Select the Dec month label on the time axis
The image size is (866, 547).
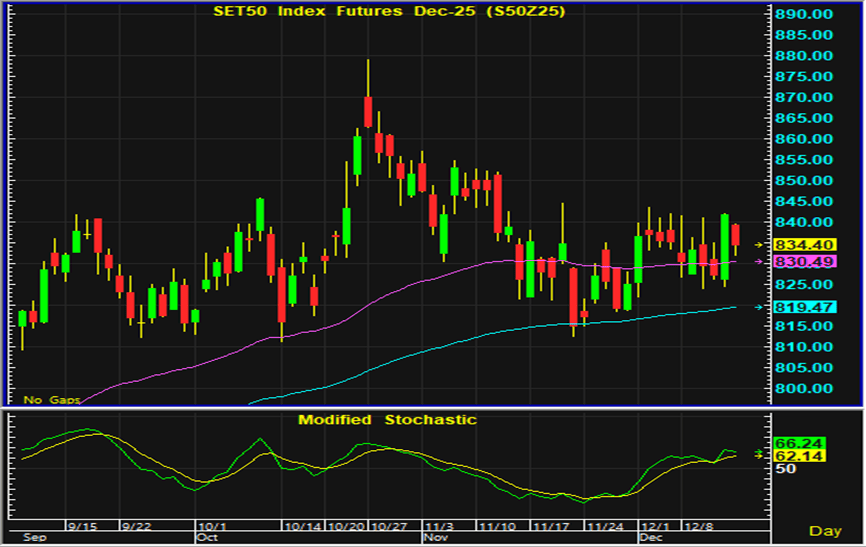coord(650,537)
